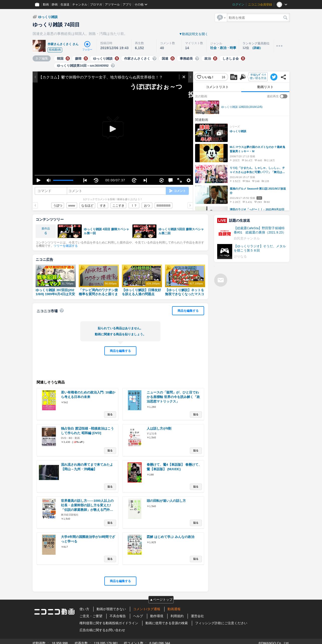This screenshot has height=644, width=322.
Task: Click ニコニコ会員登録 link
Action: [260, 5]
